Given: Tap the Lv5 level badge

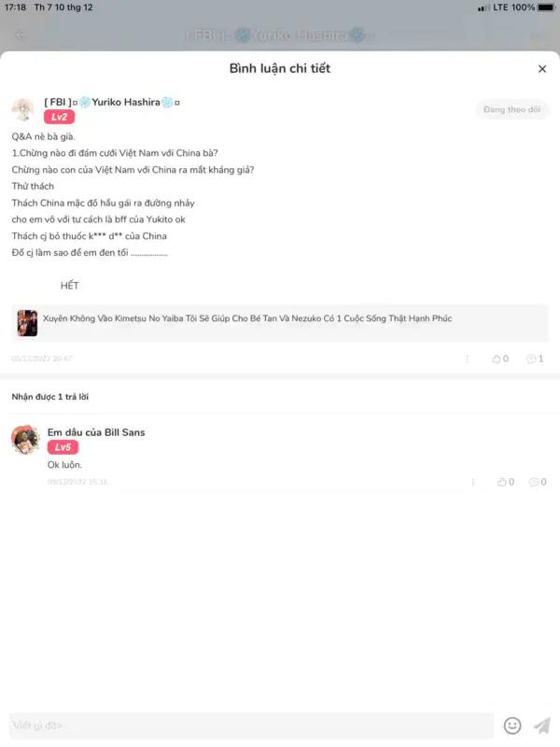Looking at the screenshot, I should [63, 447].
